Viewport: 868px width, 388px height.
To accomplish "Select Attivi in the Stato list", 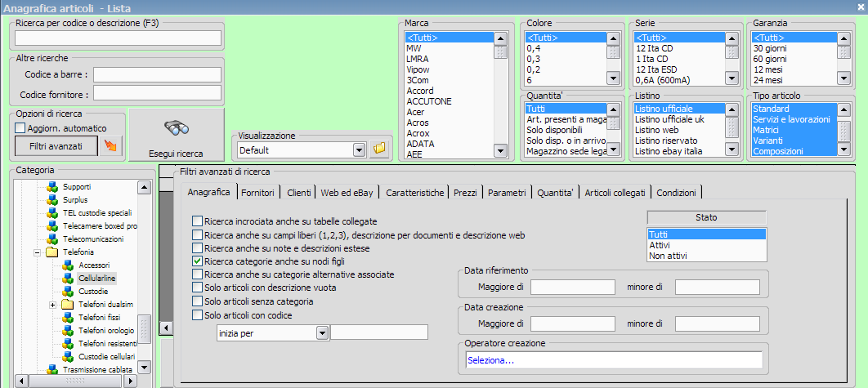I will [x=707, y=245].
